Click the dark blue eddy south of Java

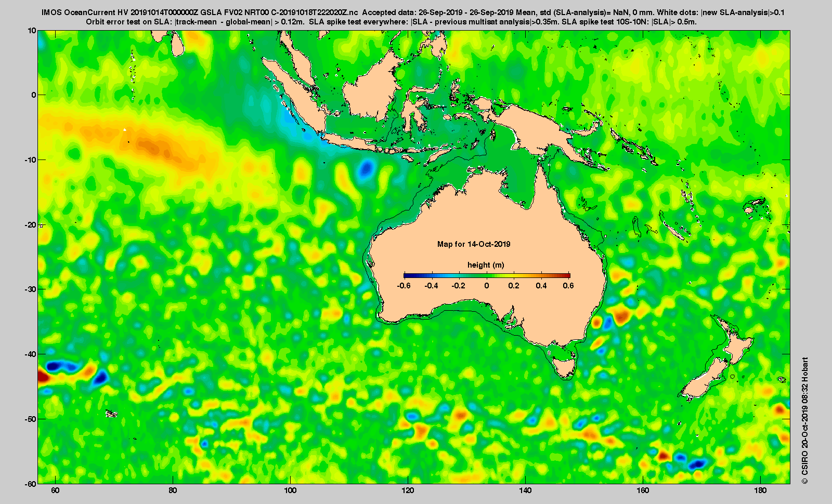click(x=367, y=168)
